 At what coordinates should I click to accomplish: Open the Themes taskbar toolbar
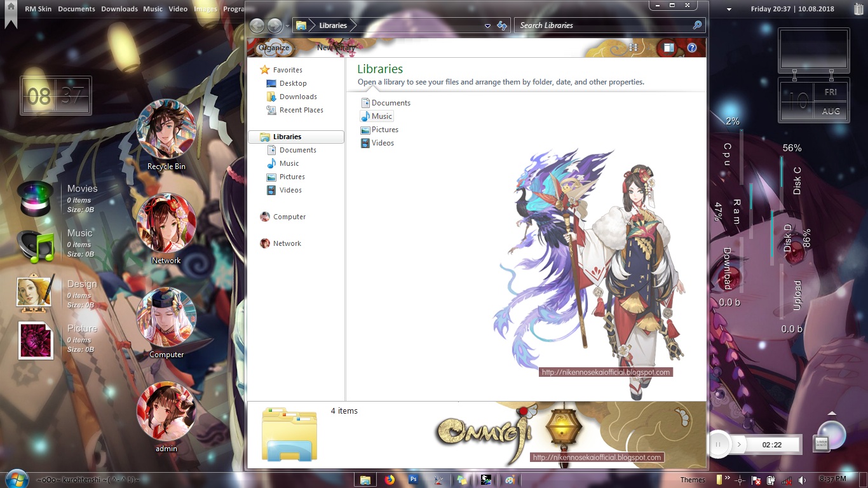tap(693, 480)
